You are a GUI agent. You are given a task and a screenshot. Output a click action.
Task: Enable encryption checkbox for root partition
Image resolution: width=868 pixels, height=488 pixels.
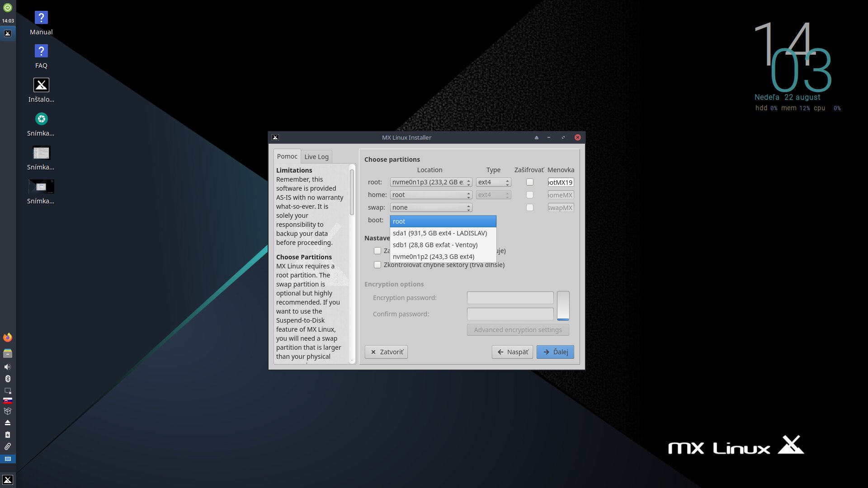tap(530, 182)
